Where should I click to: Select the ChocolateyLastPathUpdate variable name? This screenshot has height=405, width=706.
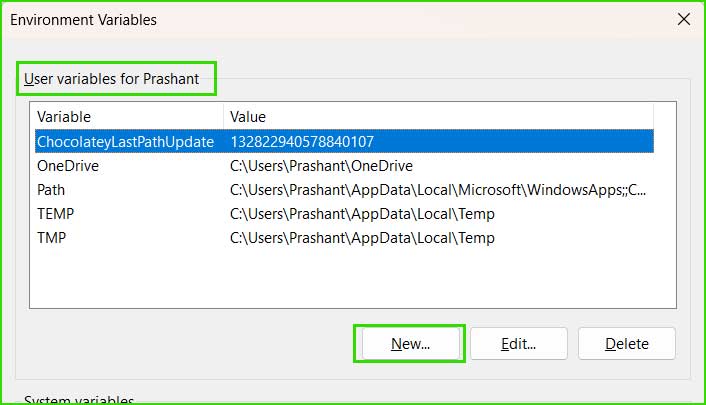(x=125, y=142)
